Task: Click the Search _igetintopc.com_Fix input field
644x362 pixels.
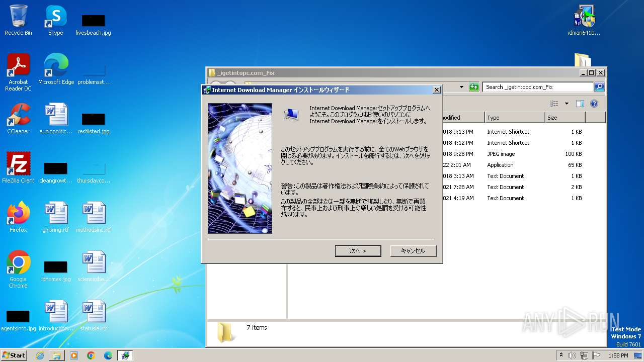Action: (x=538, y=87)
